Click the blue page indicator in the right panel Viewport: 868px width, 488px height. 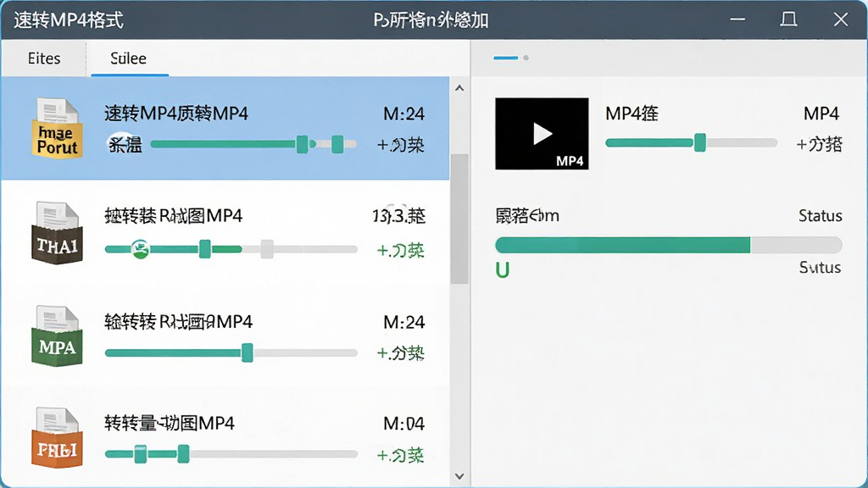pos(505,58)
